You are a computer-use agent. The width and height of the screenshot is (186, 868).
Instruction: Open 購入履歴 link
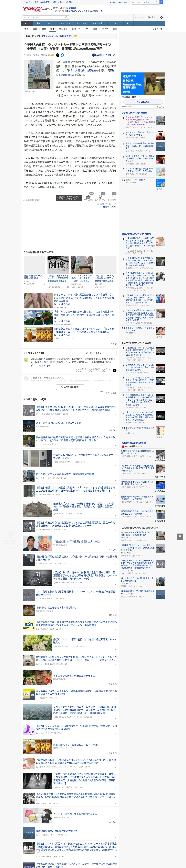point(152,18)
